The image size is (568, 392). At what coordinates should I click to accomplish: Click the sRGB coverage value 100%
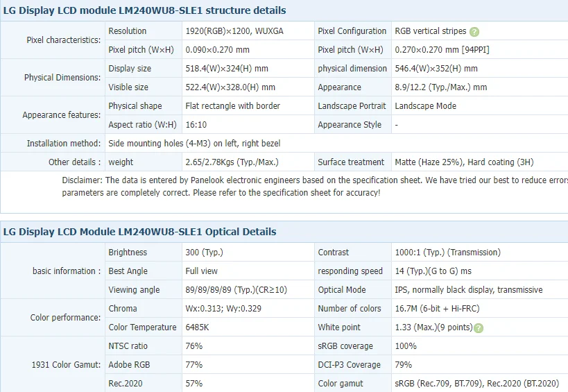tap(406, 346)
